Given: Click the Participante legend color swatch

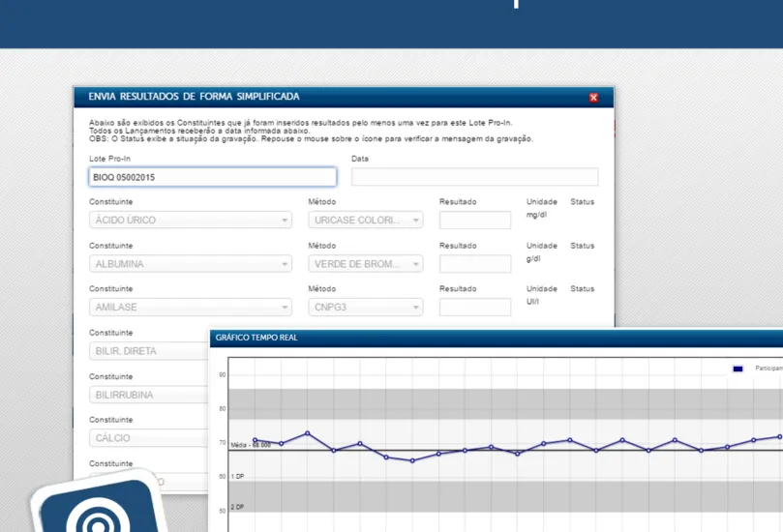Looking at the screenshot, I should (738, 369).
